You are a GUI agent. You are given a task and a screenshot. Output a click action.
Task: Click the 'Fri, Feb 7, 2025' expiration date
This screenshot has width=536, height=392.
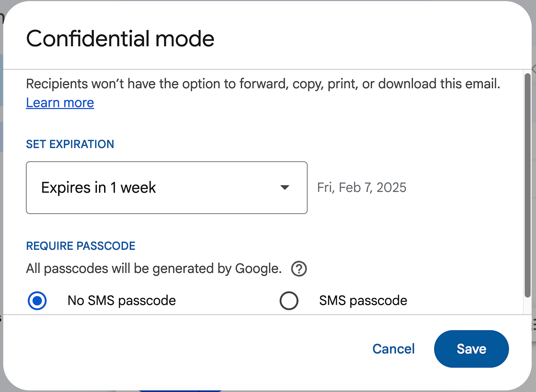pyautogui.click(x=361, y=187)
